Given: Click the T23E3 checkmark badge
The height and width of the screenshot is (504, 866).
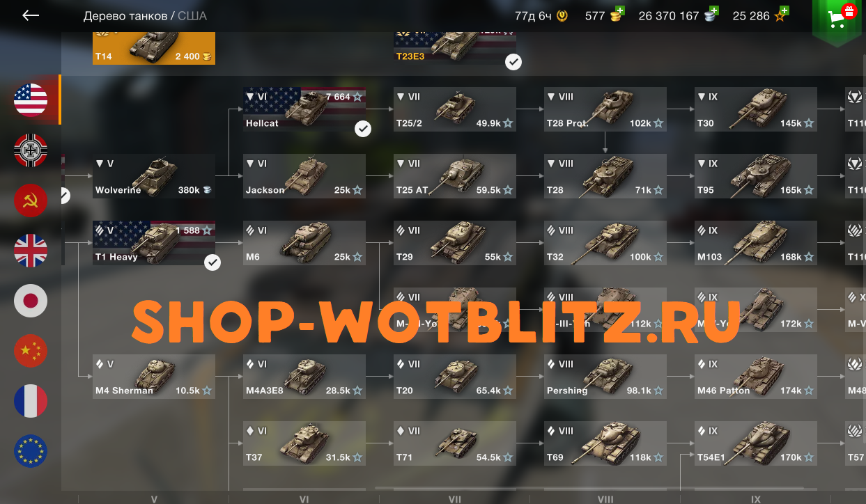Looking at the screenshot, I should tap(513, 62).
